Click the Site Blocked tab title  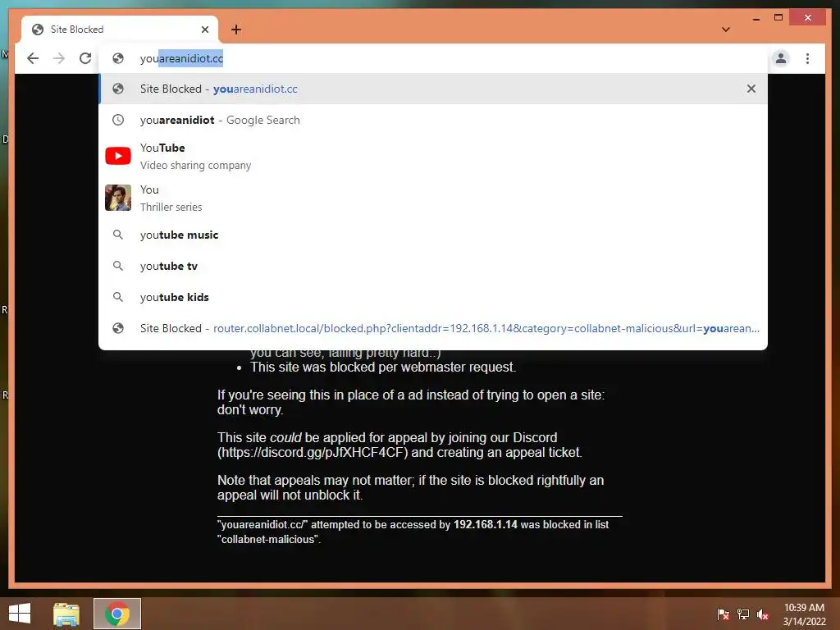click(x=77, y=30)
